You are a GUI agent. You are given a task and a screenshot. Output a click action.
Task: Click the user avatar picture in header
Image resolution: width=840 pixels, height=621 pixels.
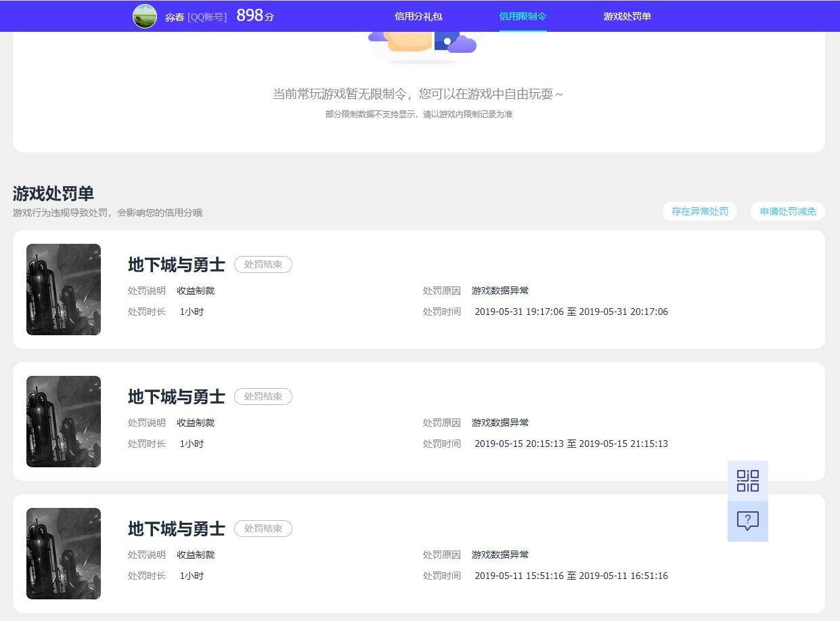[145, 16]
